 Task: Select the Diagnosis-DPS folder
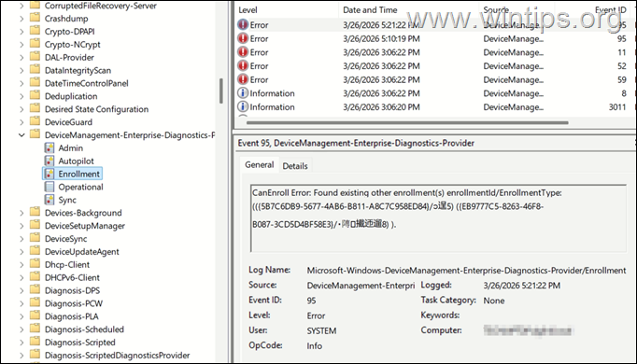pos(72,290)
